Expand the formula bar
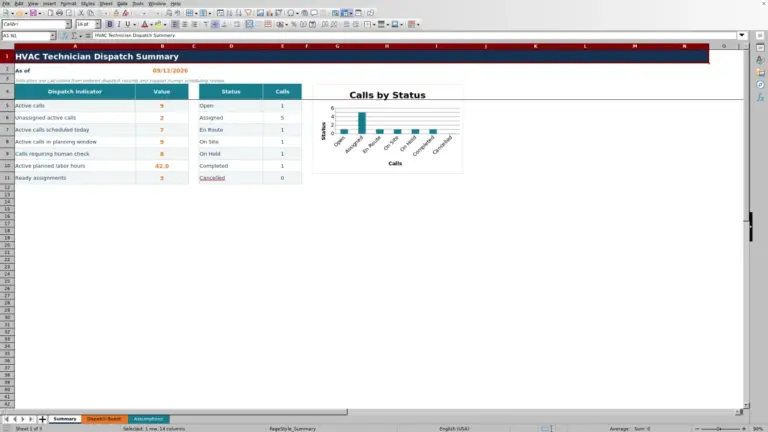Image resolution: width=768 pixels, height=432 pixels. click(742, 35)
